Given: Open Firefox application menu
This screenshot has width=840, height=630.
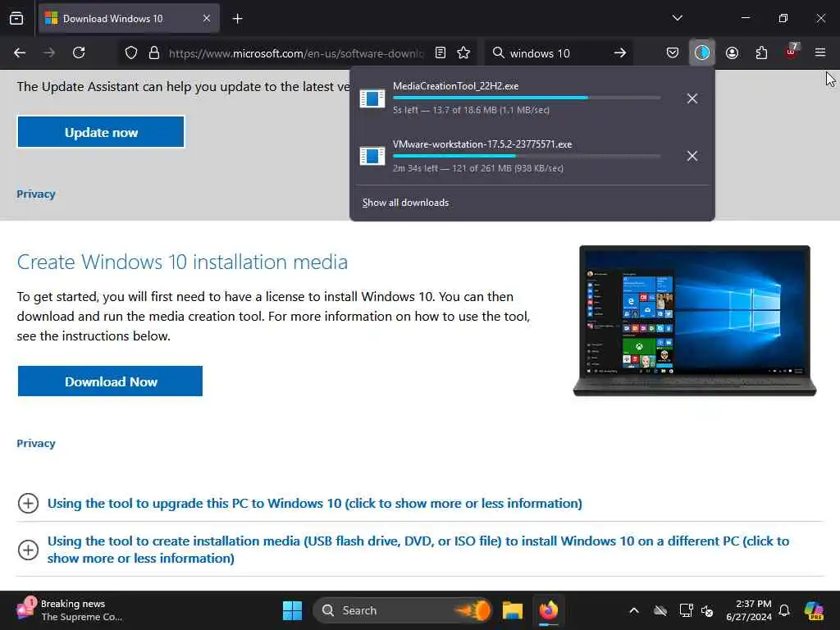Looking at the screenshot, I should [x=820, y=52].
